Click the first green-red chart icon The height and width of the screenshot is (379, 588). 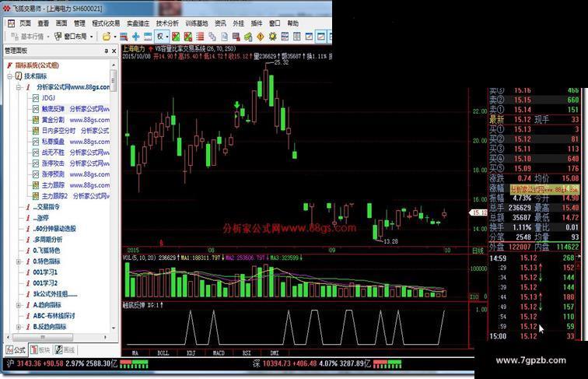176,37
